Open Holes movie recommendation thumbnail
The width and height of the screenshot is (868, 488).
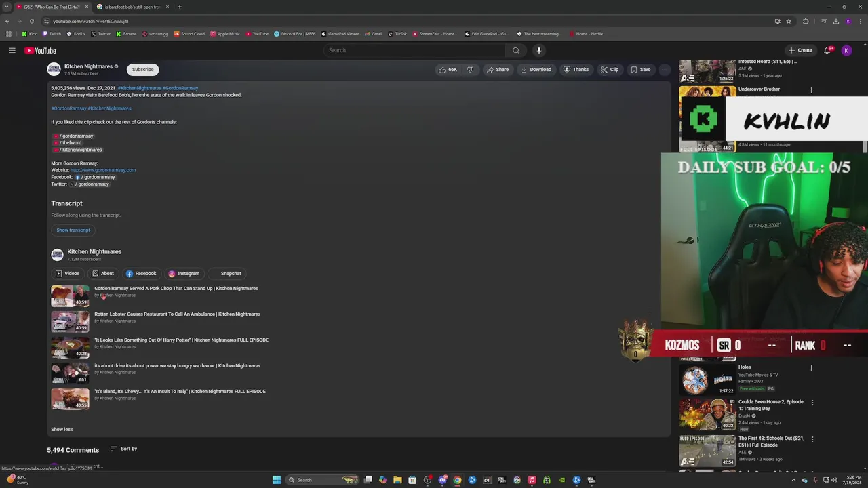[707, 380]
